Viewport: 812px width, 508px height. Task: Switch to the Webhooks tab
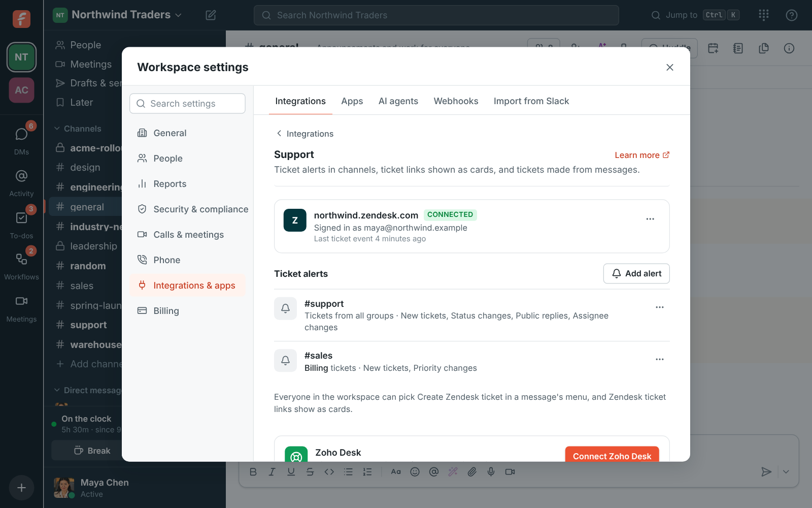(456, 101)
